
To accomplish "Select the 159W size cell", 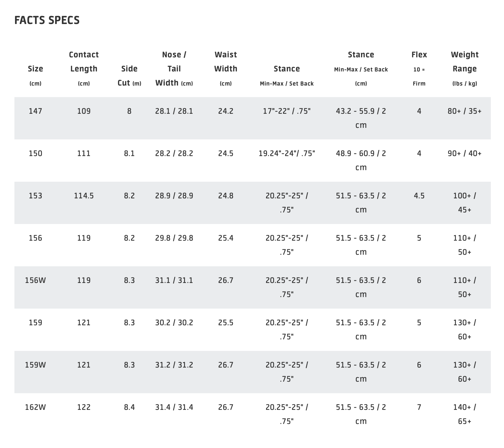I will pos(35,365).
